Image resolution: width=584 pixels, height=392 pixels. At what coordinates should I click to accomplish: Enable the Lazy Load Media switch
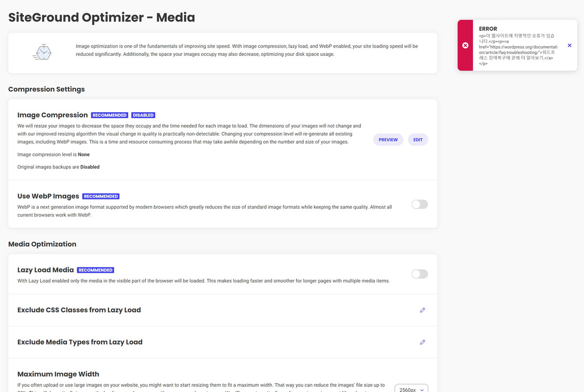pyautogui.click(x=419, y=274)
